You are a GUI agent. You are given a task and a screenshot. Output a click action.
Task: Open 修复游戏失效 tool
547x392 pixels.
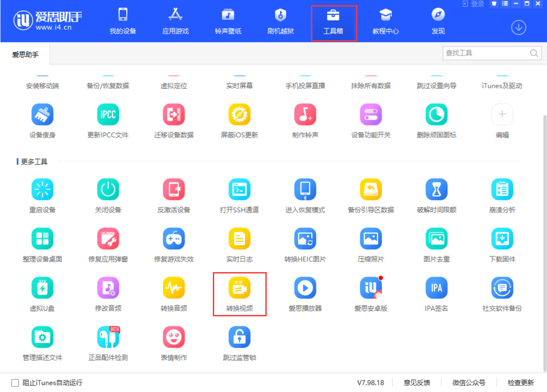pyautogui.click(x=174, y=238)
